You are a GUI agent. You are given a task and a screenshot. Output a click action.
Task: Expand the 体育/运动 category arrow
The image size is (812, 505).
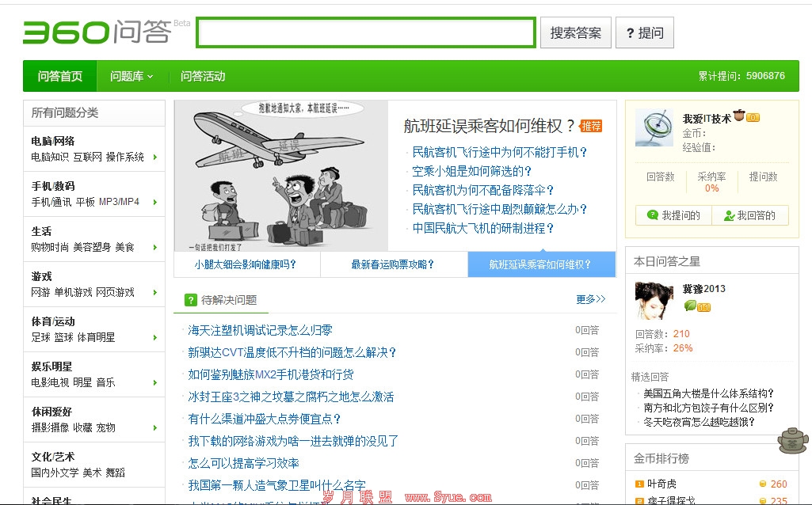154,337
